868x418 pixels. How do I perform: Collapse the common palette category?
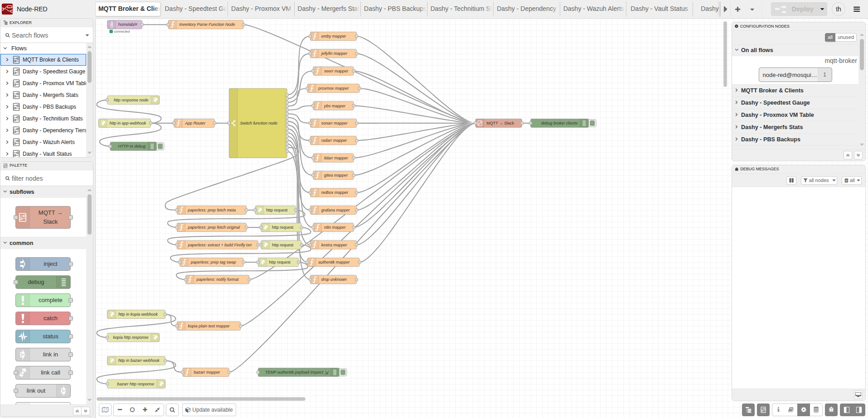click(44, 243)
